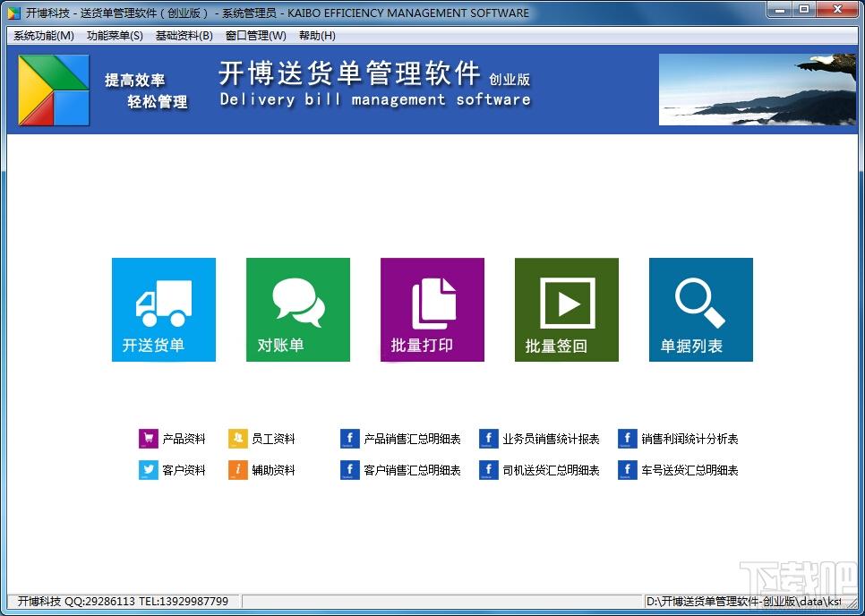The width and height of the screenshot is (865, 616).
Task: Open 司机送货汇总明细表 report
Action: [x=551, y=470]
